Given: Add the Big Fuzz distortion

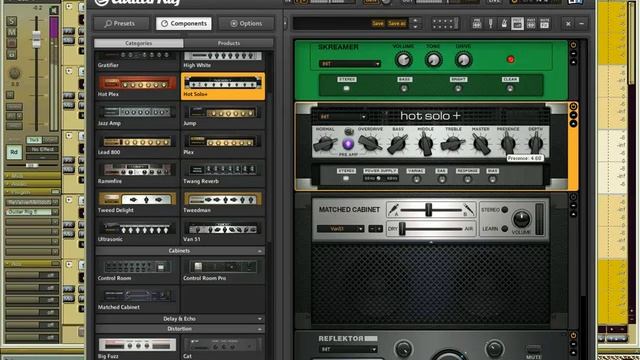Looking at the screenshot, I should (137, 348).
